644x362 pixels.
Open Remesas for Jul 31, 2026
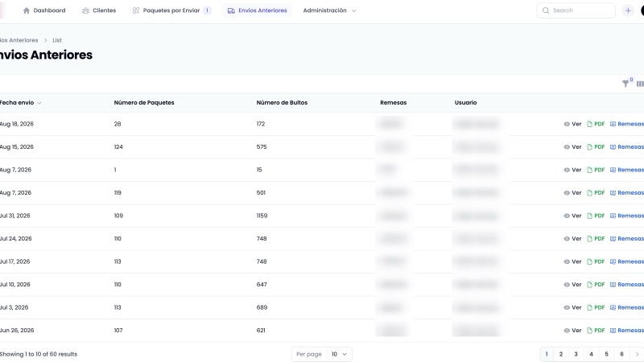point(627,216)
